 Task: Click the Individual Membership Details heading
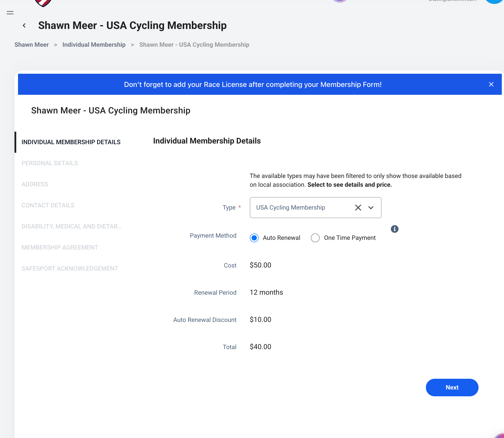207,141
